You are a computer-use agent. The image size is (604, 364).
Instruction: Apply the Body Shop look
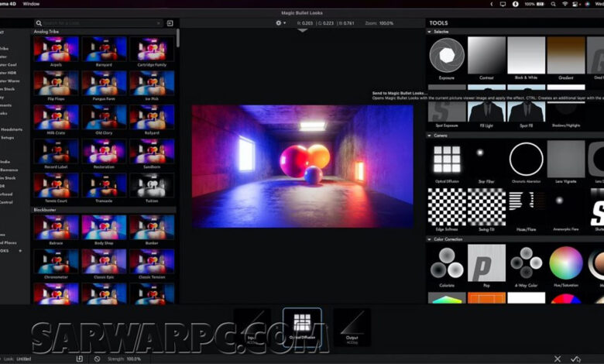tap(104, 228)
